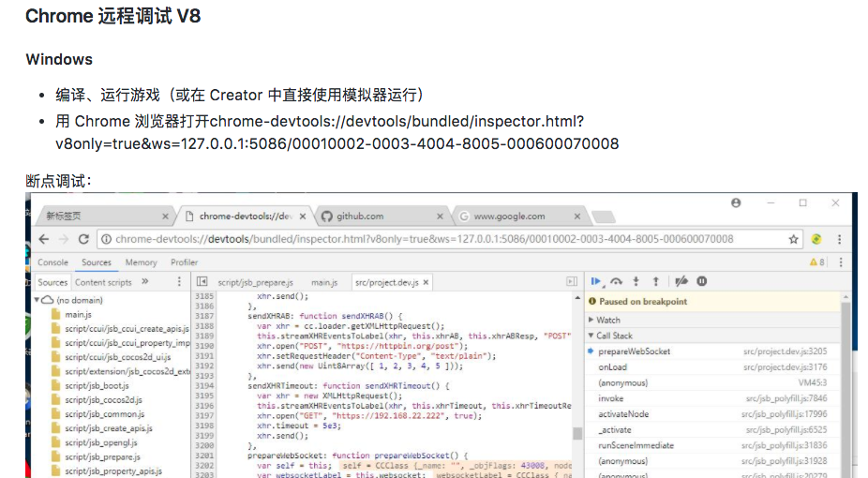Image resolution: width=868 pixels, height=478 pixels.
Task: Switch to the chrome-devtools tab
Action: (246, 217)
